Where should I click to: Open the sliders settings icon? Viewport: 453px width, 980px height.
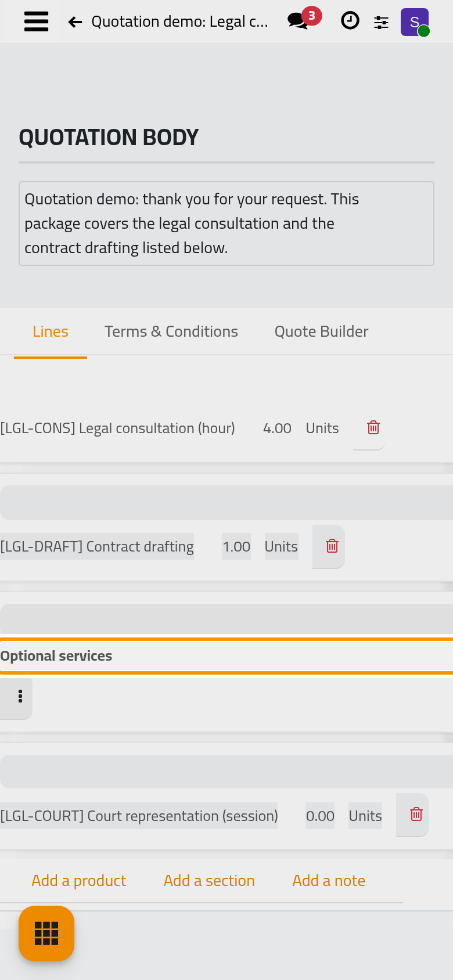pyautogui.click(x=381, y=22)
